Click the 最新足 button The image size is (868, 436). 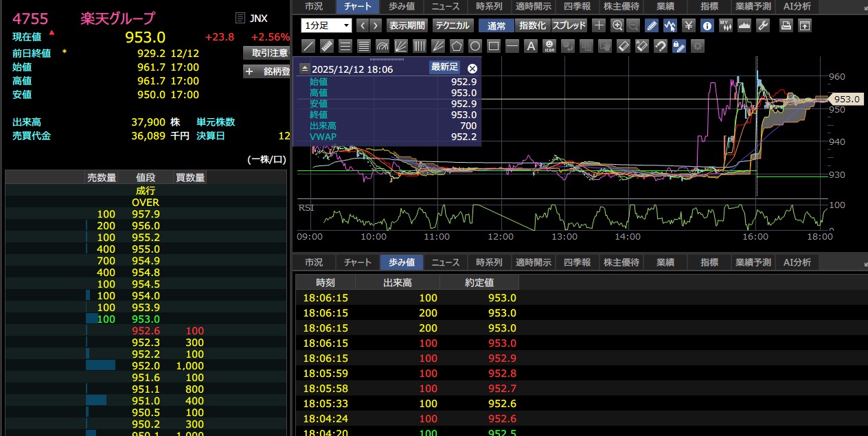[x=444, y=67]
